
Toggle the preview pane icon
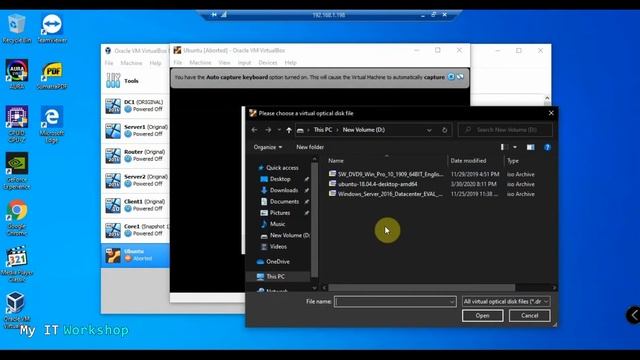530,147
